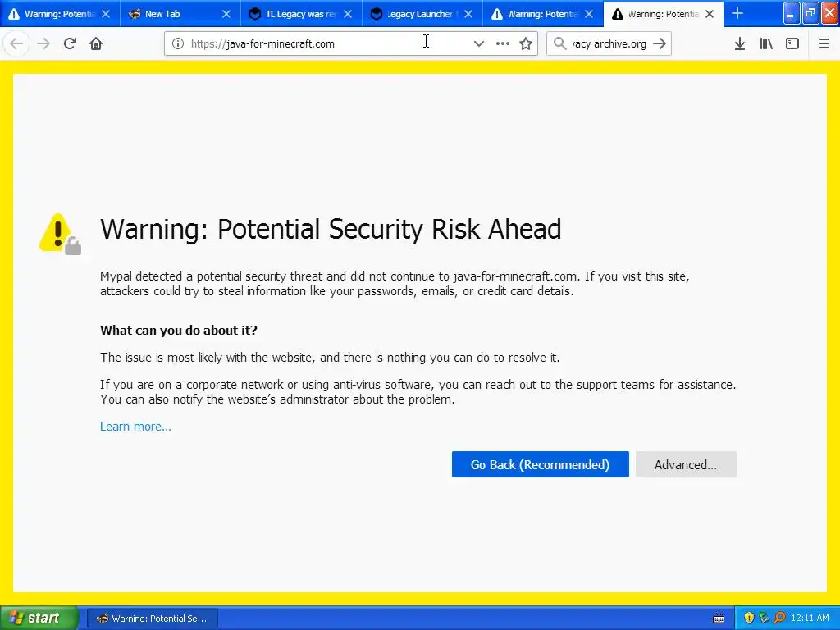Viewport: 840px width, 630px height.
Task: Click the taskbar clock 12:11 AM
Action: (x=810, y=619)
